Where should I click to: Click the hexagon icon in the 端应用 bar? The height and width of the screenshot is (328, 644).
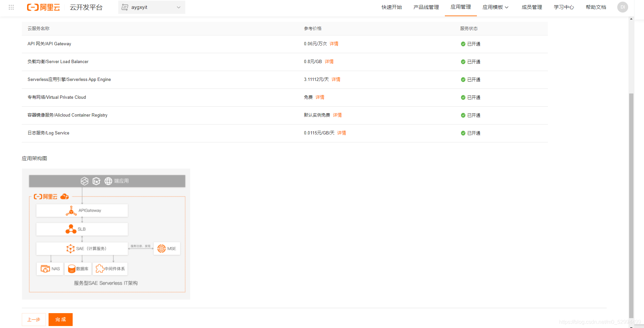(96, 181)
